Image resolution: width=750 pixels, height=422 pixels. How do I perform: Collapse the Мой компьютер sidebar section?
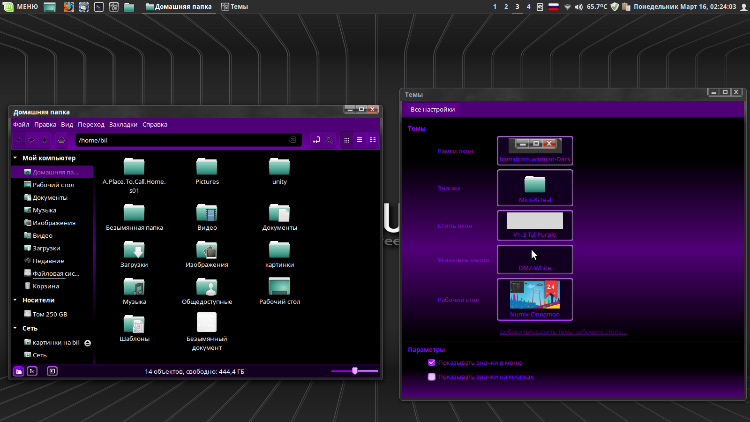coord(15,158)
